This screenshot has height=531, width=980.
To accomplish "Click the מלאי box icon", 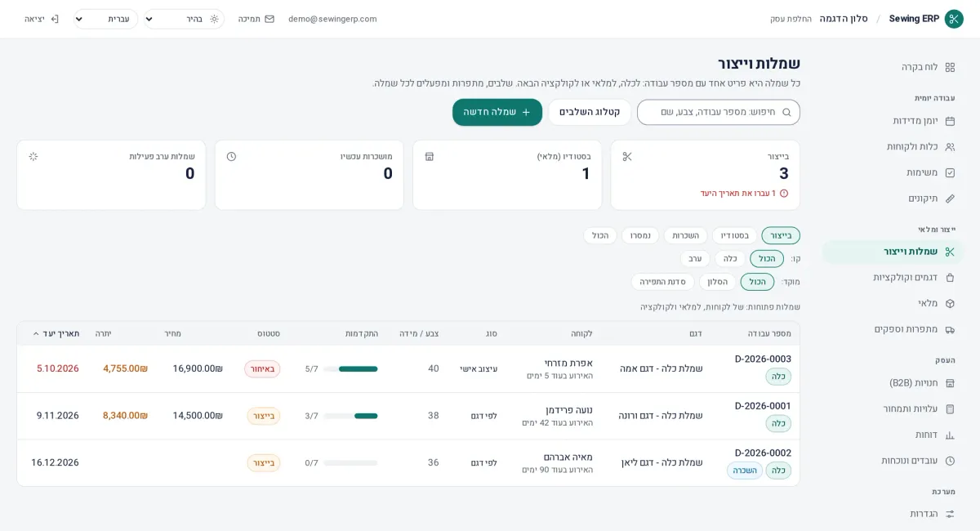I will tap(950, 304).
